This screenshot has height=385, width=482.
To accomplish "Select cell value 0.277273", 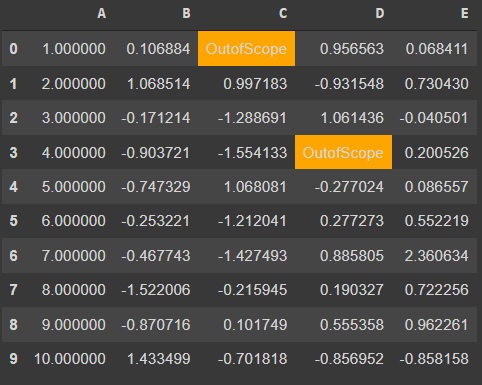I will point(352,221).
